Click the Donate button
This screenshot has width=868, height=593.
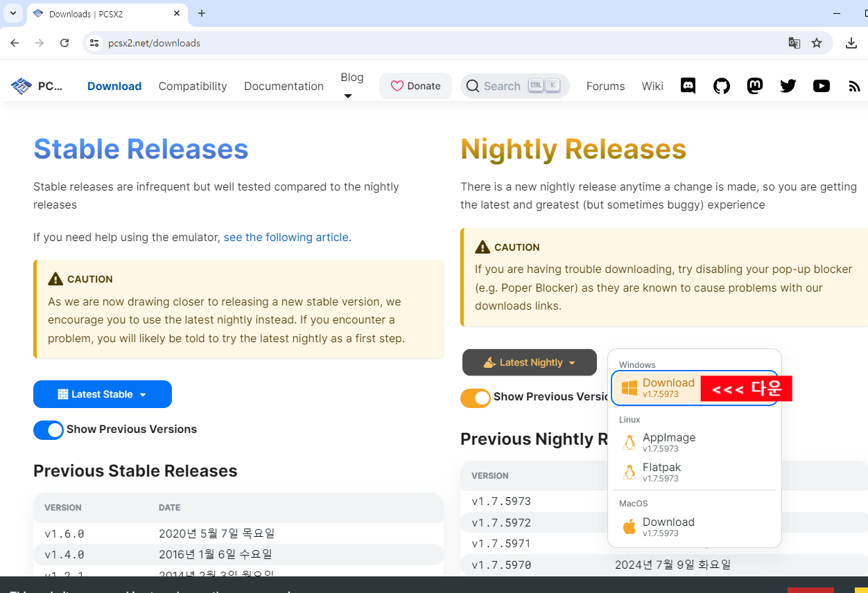pos(415,86)
